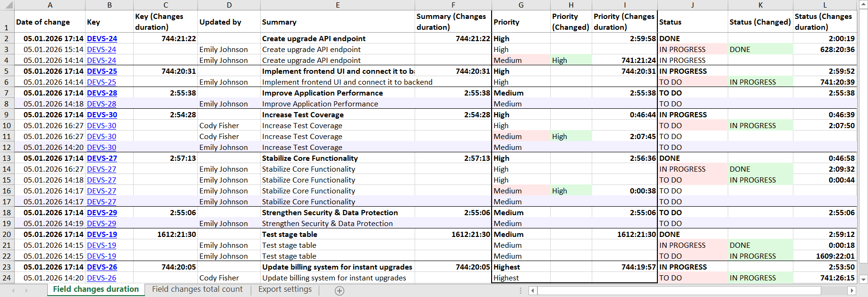Image resolution: width=868 pixels, height=297 pixels.
Task: Select 'Improve Application Performance' bold cell
Action: [338, 93]
